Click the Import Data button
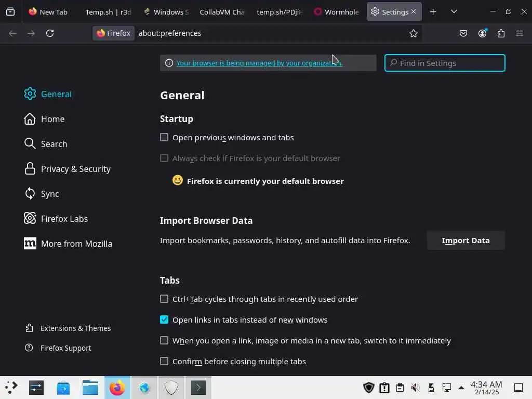This screenshot has width=532, height=399. click(x=465, y=241)
